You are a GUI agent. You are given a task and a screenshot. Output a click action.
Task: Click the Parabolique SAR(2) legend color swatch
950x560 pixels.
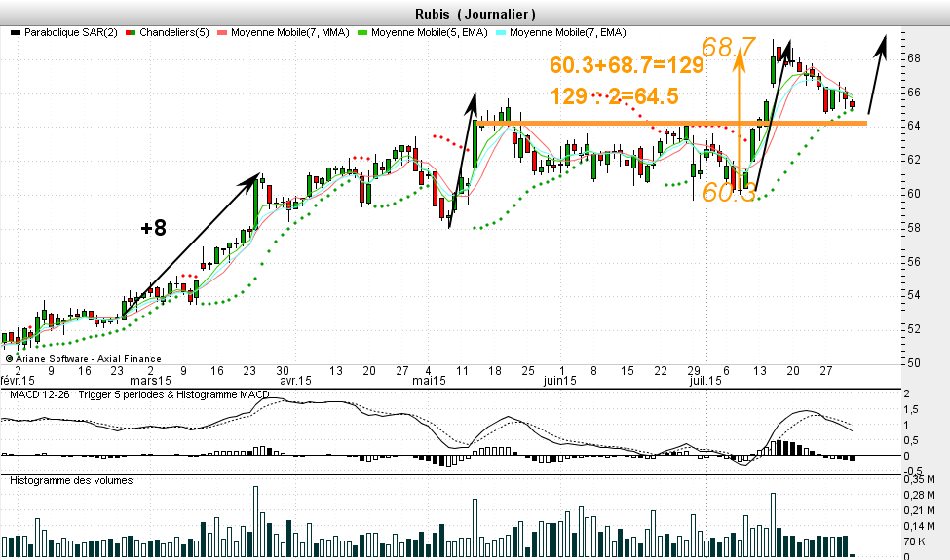click(16, 33)
